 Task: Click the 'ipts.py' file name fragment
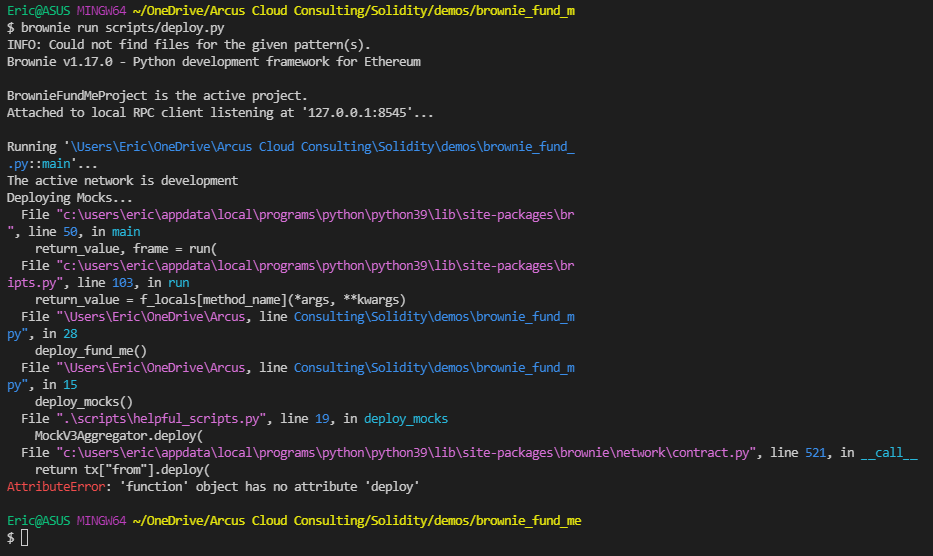click(31, 283)
